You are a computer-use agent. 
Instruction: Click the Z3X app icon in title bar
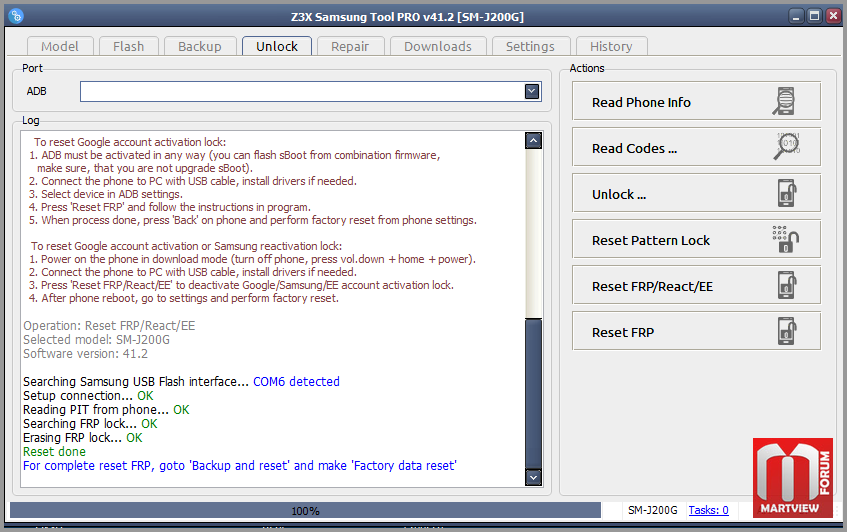pyautogui.click(x=16, y=16)
